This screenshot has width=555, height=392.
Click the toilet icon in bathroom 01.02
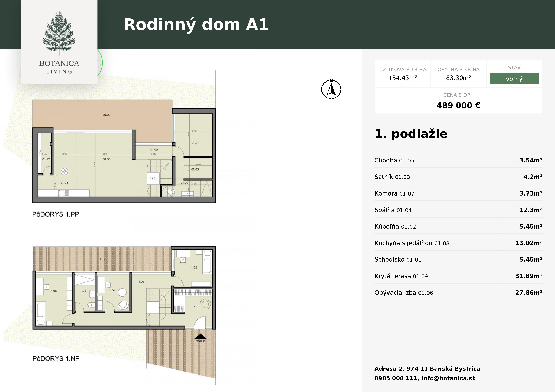point(172,192)
